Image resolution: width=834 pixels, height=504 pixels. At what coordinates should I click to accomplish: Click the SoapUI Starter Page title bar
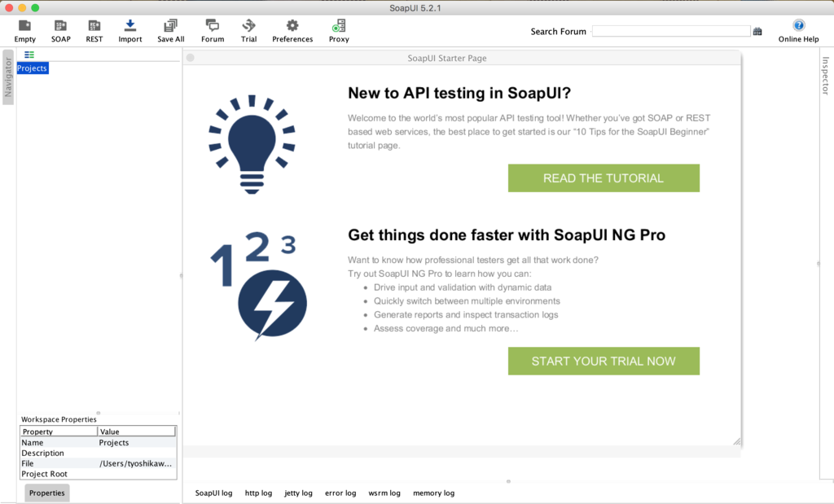pyautogui.click(x=462, y=58)
